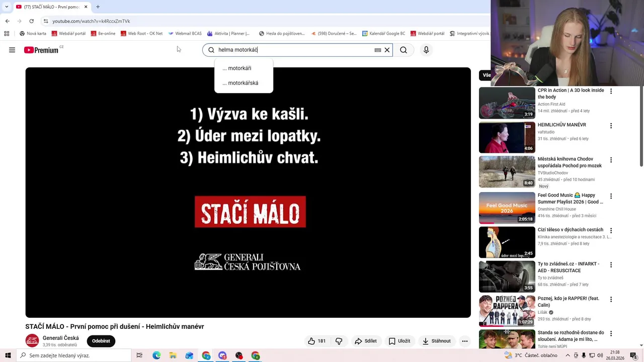Viewport: 644px width, 362px height.
Task: Open the Windows Start menu
Action: click(8, 355)
